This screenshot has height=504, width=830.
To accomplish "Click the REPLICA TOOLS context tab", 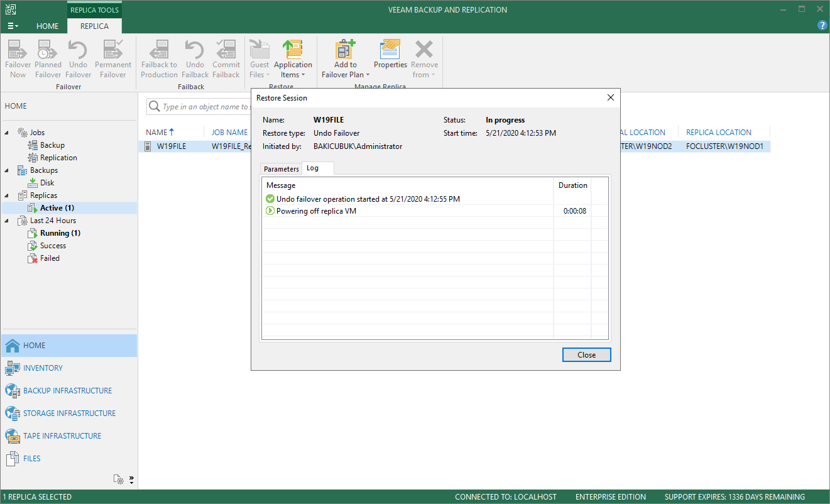I will [x=94, y=9].
